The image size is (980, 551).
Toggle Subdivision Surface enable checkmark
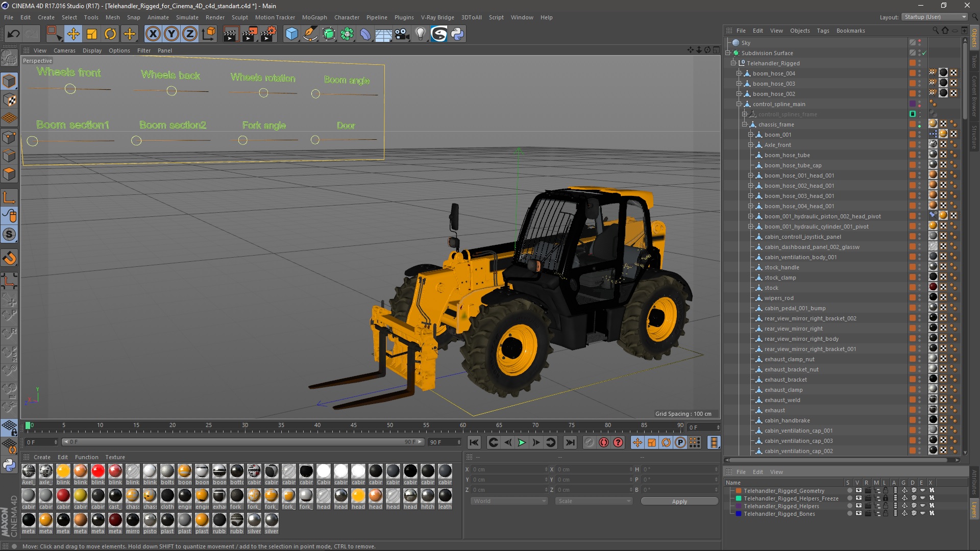click(924, 53)
